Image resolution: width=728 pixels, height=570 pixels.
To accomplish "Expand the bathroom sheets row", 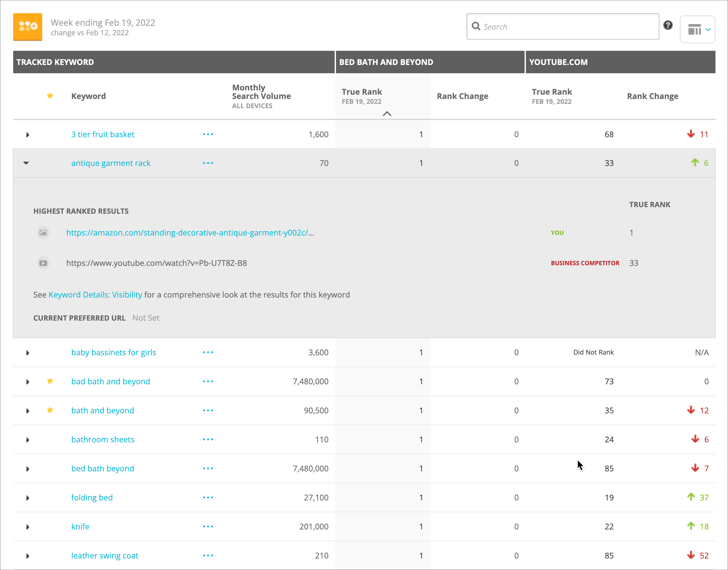I will click(x=28, y=440).
